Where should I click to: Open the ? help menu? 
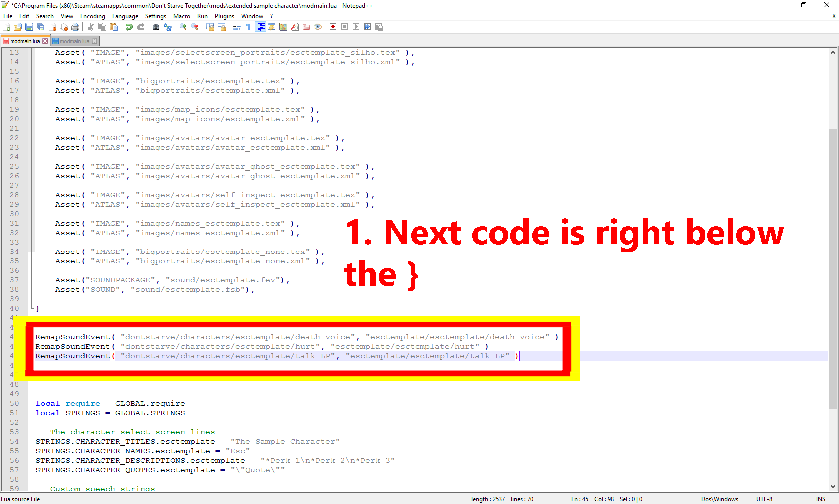pos(272,16)
